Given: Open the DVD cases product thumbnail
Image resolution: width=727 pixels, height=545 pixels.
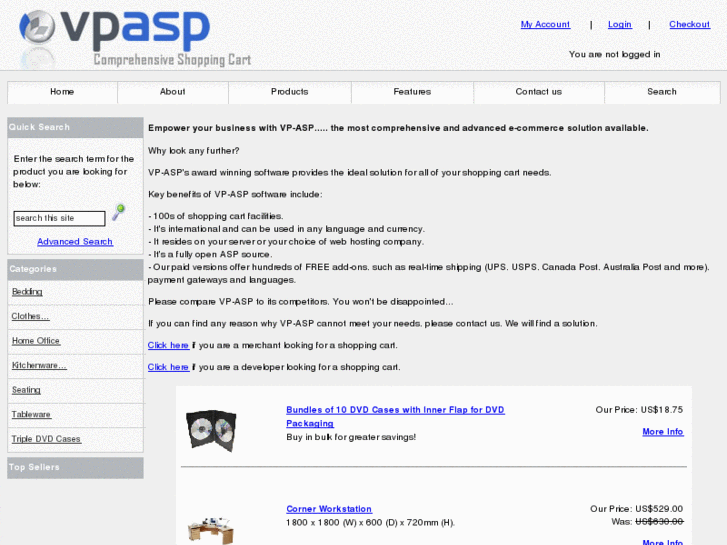Looking at the screenshot, I should (x=211, y=430).
